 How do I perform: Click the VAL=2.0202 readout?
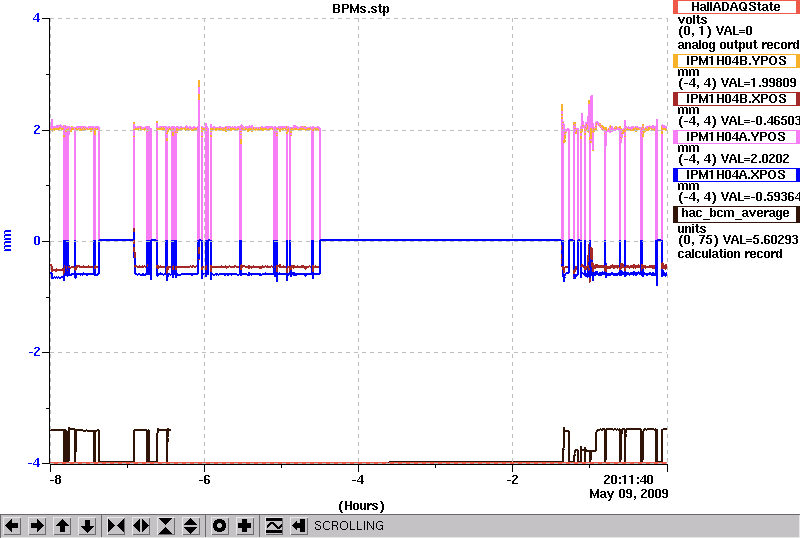(x=753, y=159)
